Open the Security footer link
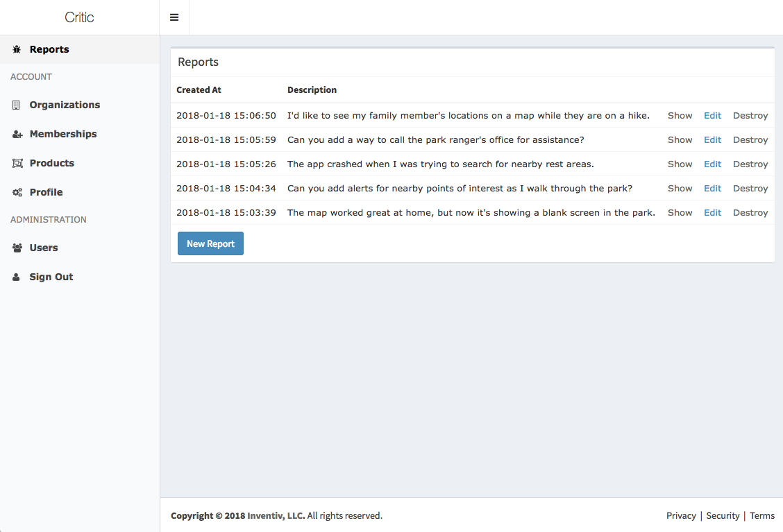Viewport: 783px width, 532px height. (x=723, y=515)
